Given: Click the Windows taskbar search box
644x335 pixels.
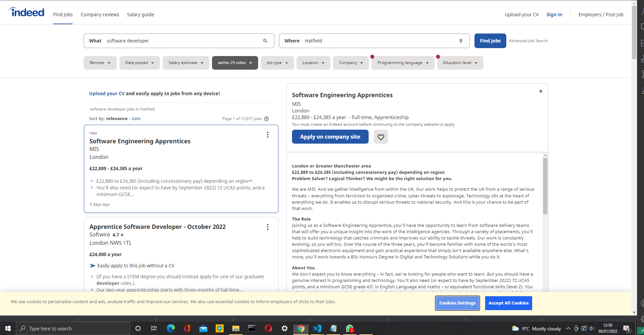Looking at the screenshot, I should [x=73, y=328].
